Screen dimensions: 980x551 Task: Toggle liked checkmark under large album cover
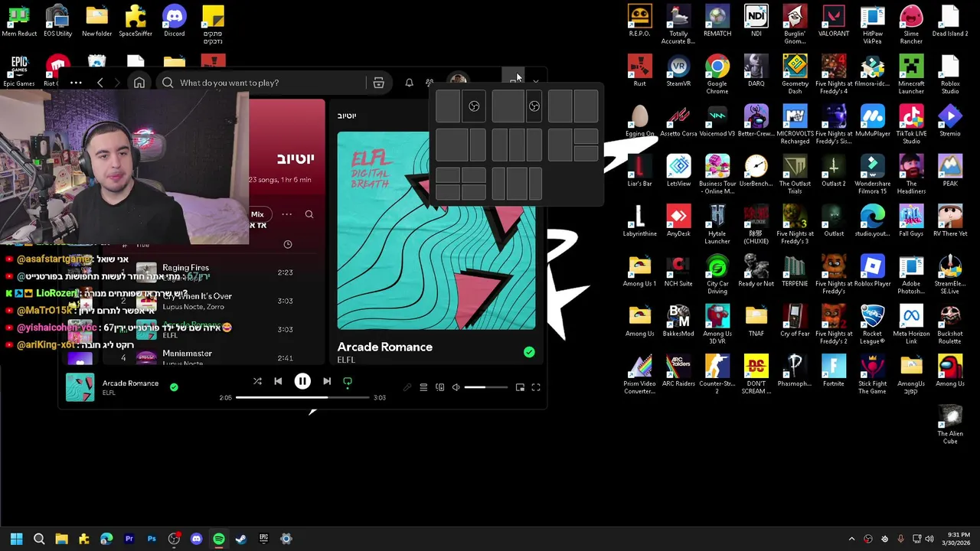click(529, 352)
